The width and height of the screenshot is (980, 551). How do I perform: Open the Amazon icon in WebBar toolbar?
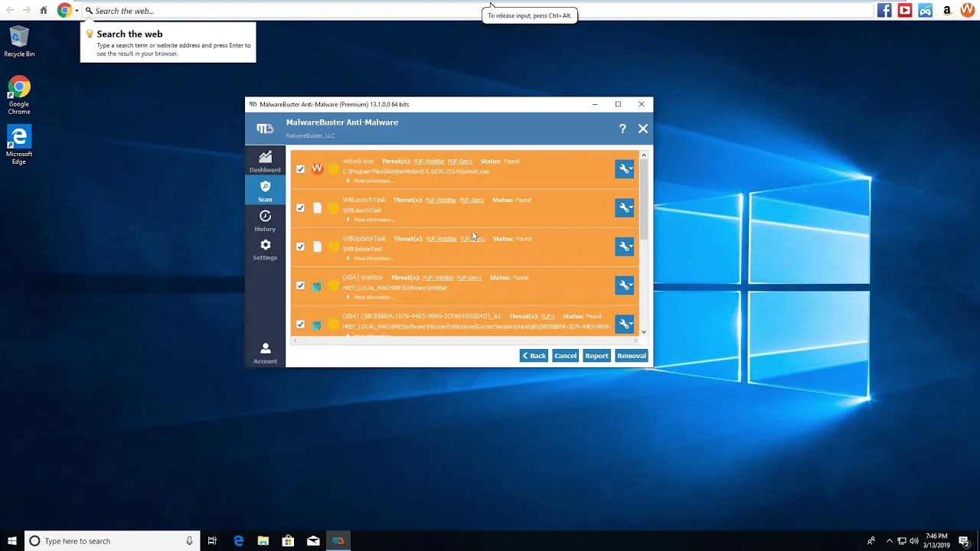[947, 11]
